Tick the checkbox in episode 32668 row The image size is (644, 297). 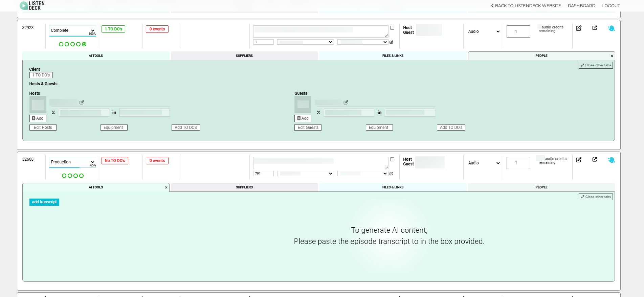click(392, 159)
